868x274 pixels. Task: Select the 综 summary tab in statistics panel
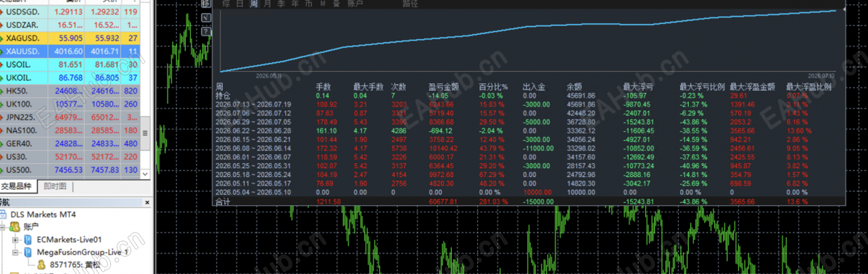(x=226, y=4)
